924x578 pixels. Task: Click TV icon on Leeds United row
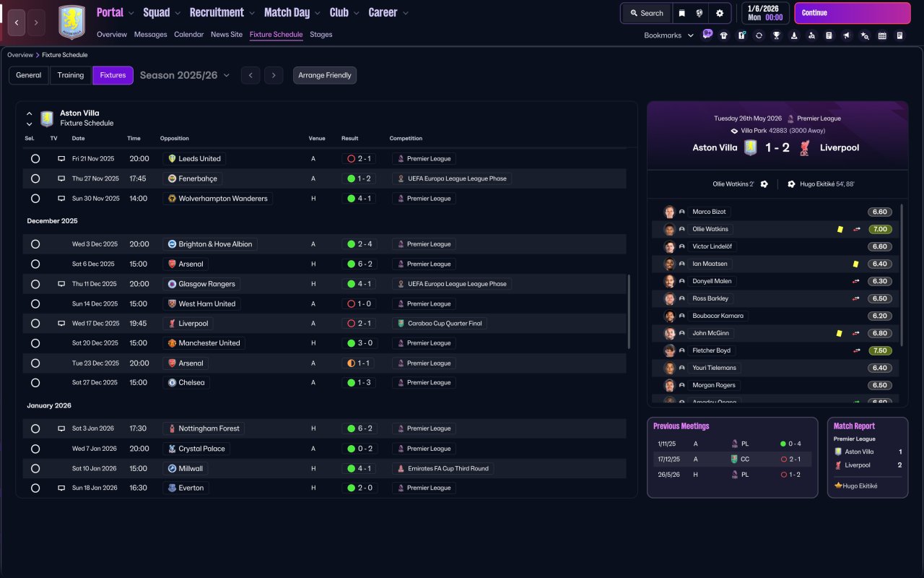(x=61, y=159)
